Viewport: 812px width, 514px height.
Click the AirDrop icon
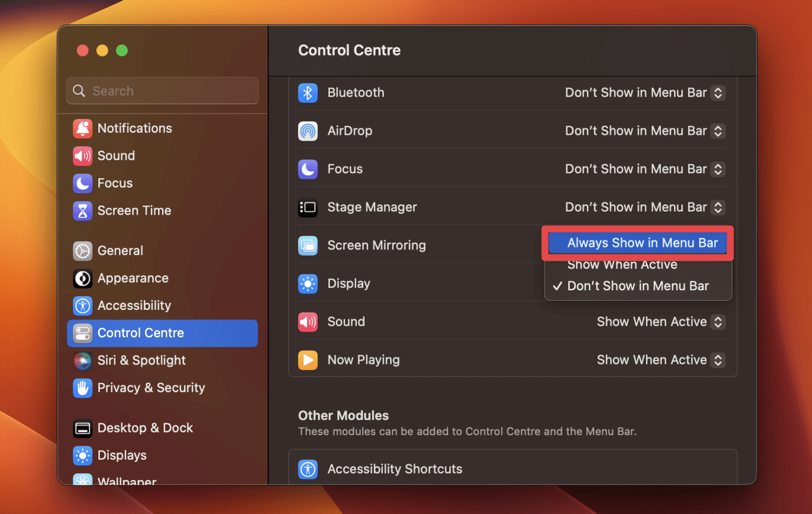[308, 131]
